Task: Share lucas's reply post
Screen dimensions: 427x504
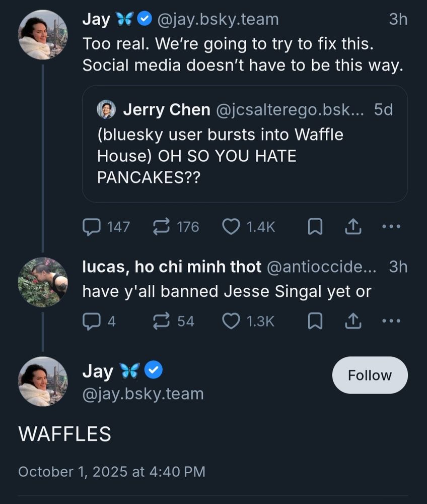Action: (x=353, y=322)
